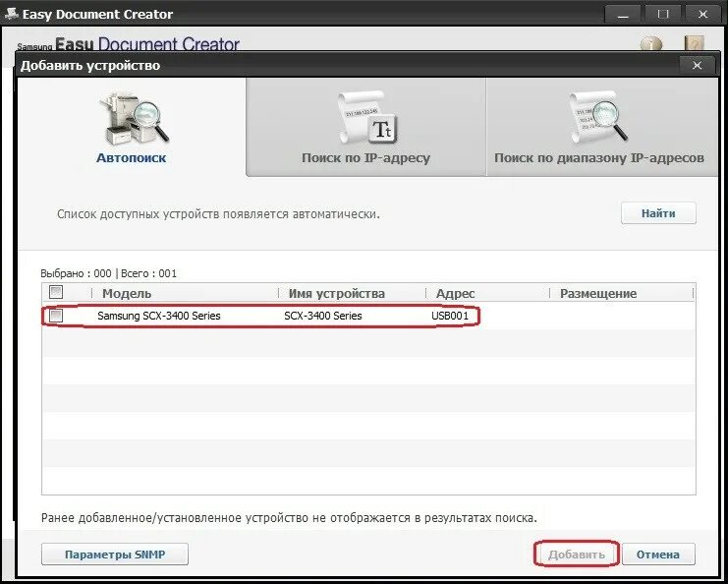728x584 pixels.
Task: Click the IP-address scroll icon with Tt
Action: (x=367, y=118)
